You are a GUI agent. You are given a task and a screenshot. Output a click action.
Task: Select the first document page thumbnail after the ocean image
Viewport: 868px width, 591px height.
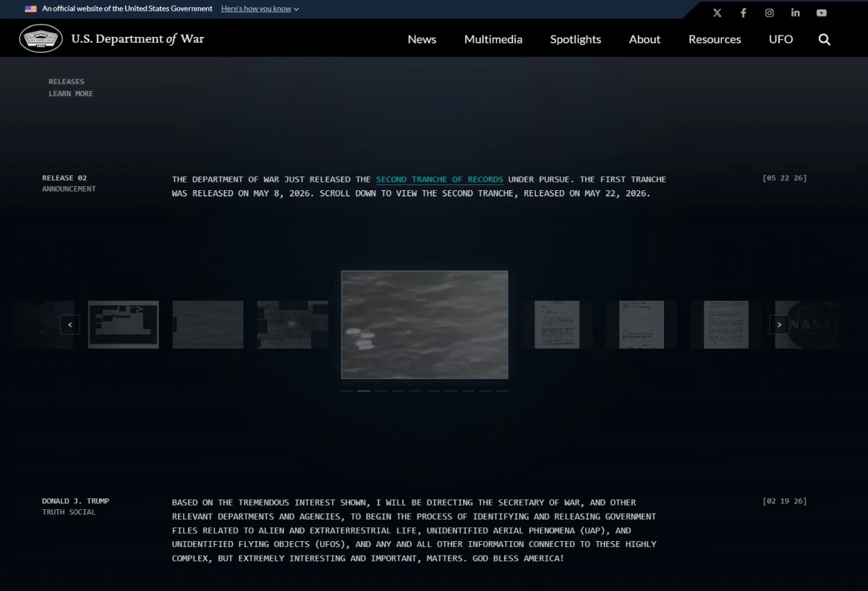(x=557, y=324)
